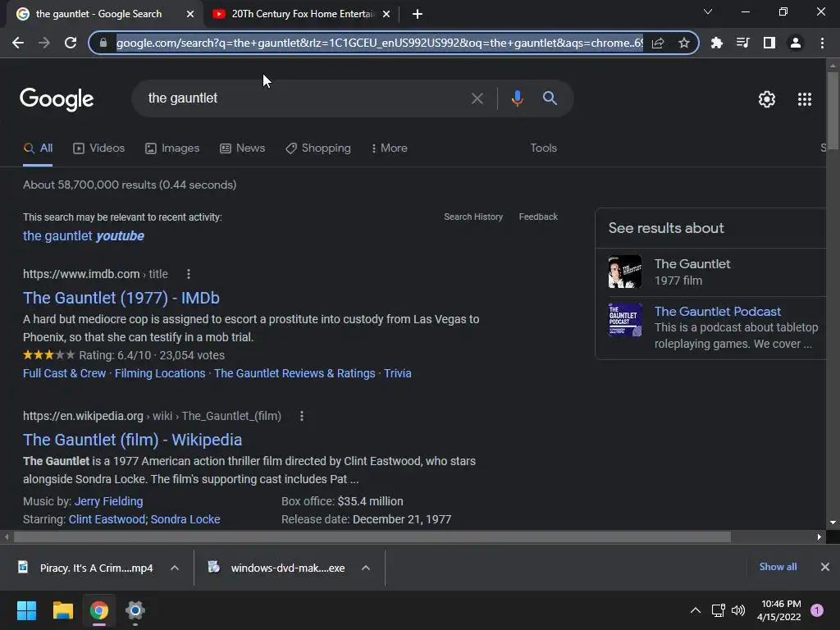This screenshot has height=630, width=840.
Task: Open the Wikipedia result's three-dot options
Action: pyautogui.click(x=302, y=416)
